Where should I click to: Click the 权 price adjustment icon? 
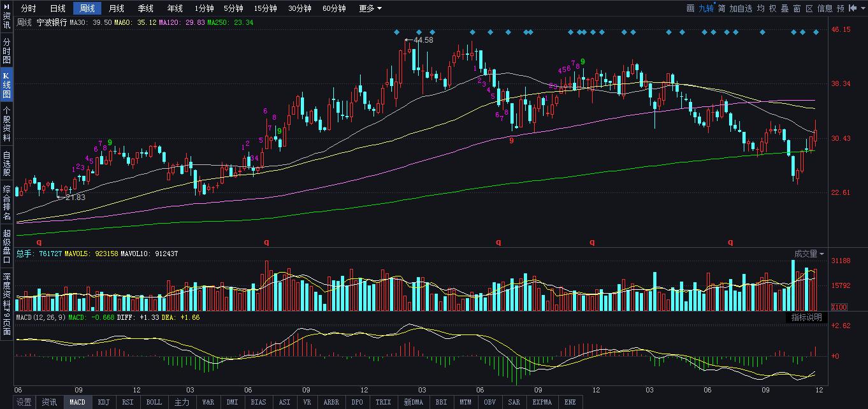pos(772,8)
